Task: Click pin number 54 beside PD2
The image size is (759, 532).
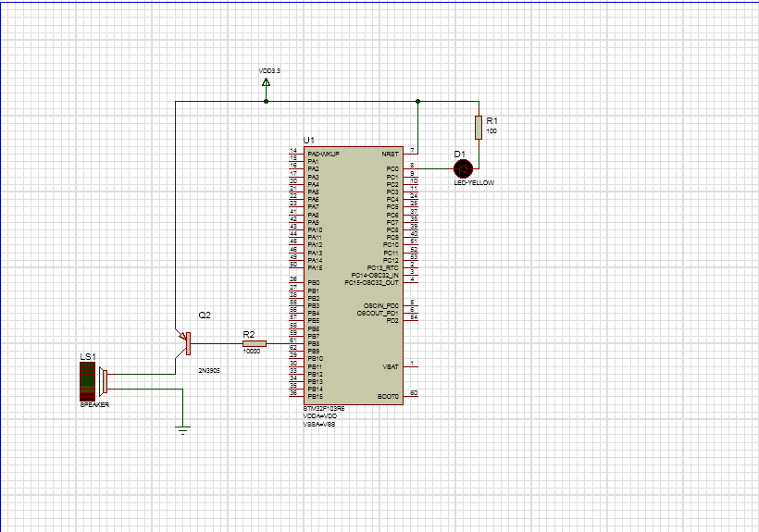Action: (x=414, y=316)
